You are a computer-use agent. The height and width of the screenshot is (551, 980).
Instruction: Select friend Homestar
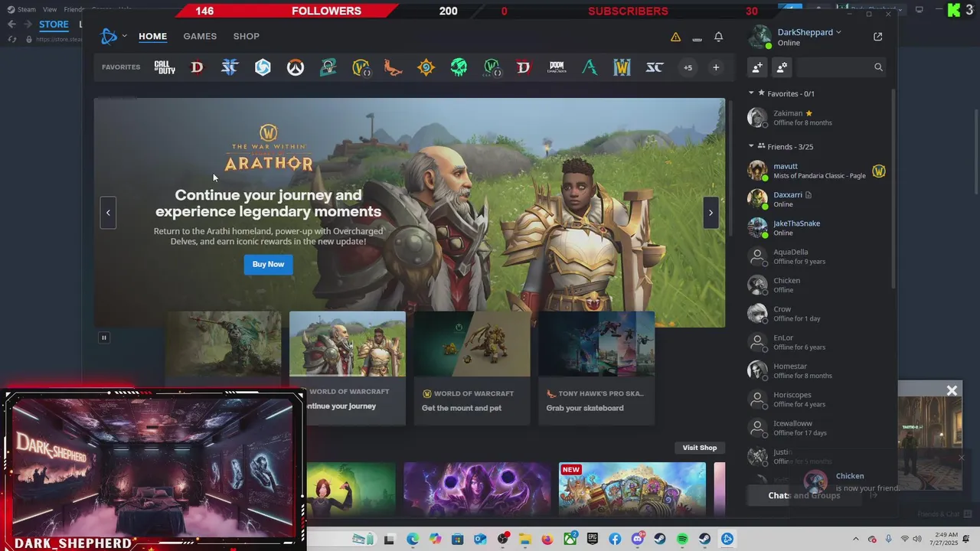[x=816, y=370]
